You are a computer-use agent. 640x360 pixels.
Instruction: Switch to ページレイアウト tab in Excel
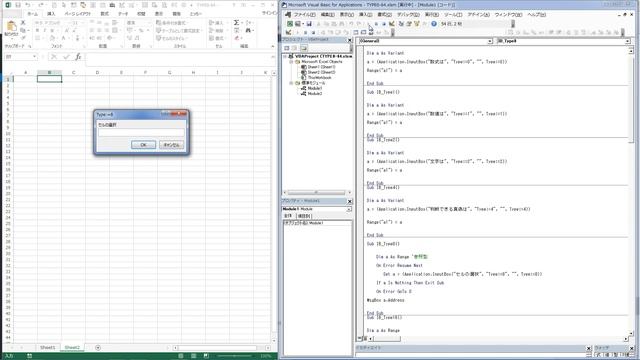[78, 14]
